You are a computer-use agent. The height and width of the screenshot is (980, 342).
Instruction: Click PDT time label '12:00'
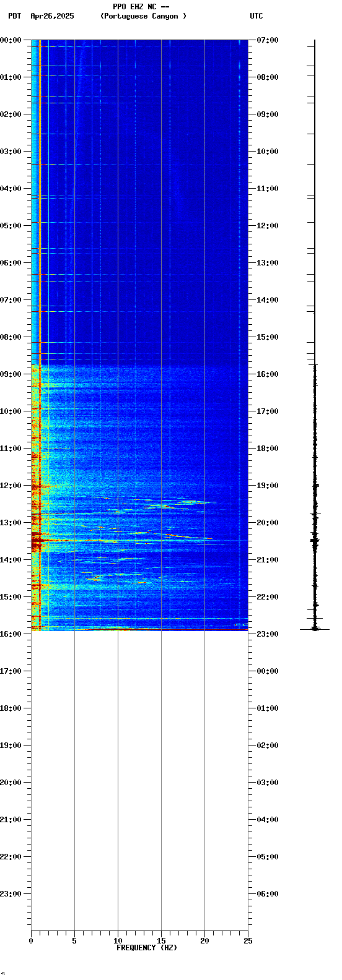pos(11,486)
